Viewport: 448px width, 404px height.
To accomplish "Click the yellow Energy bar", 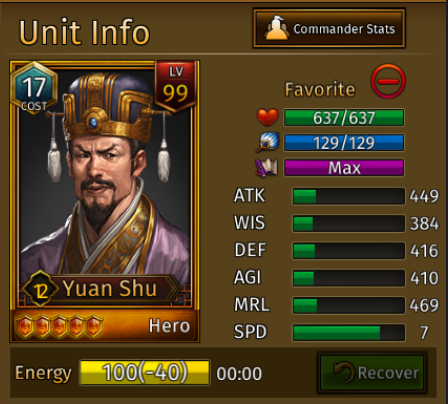I will 145,372.
